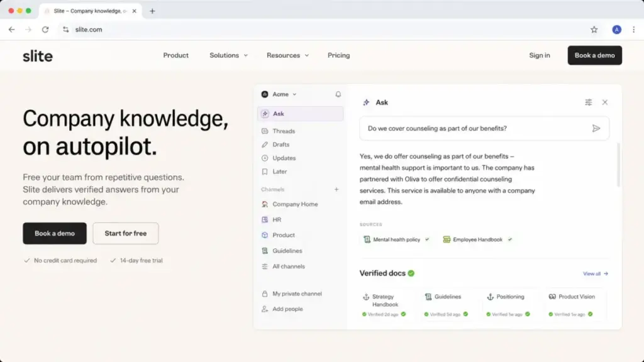Open a new browser tab
The width and height of the screenshot is (644, 362).
pyautogui.click(x=152, y=11)
